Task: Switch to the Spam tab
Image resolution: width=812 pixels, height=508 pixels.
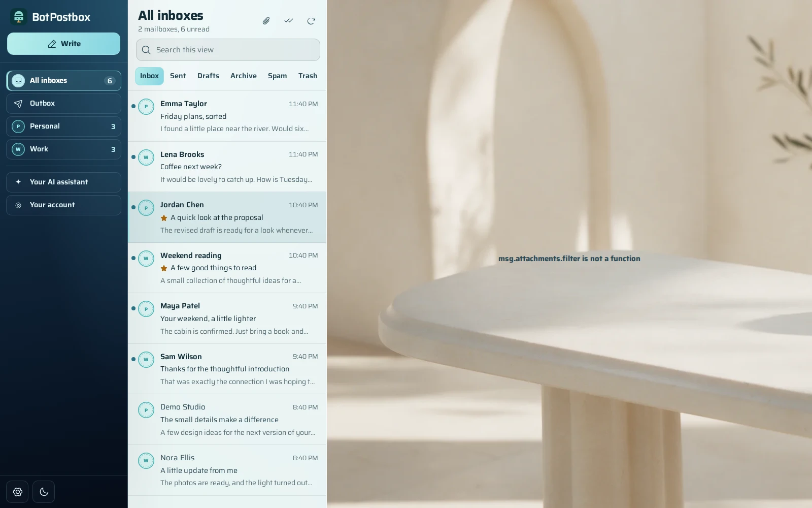Action: click(x=277, y=76)
